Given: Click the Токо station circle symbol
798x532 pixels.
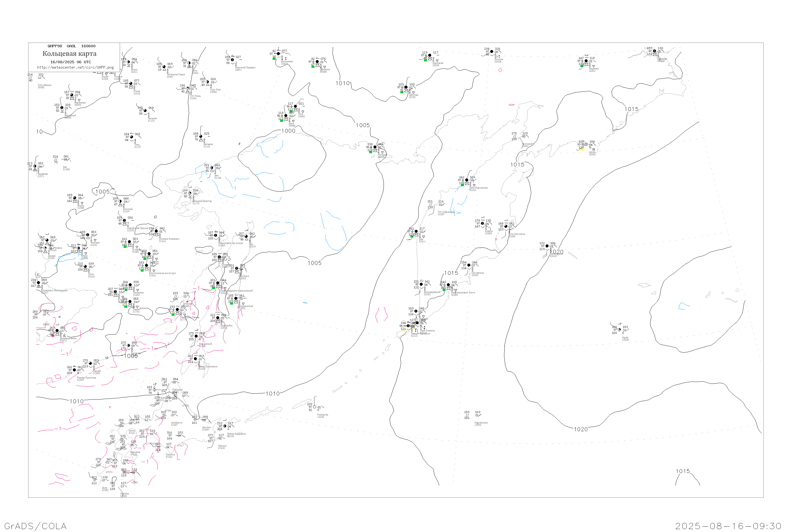Looking at the screenshot, I should tap(131, 137).
